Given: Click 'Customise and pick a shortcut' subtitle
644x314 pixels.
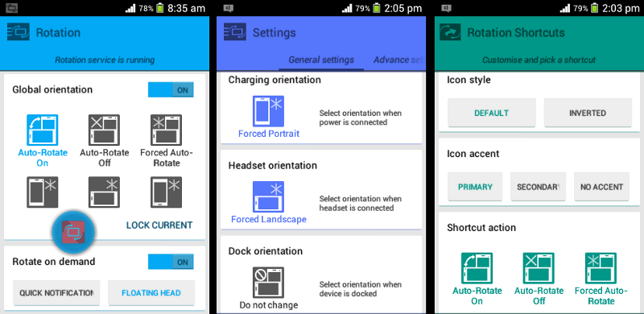Looking at the screenshot, I should [539, 60].
